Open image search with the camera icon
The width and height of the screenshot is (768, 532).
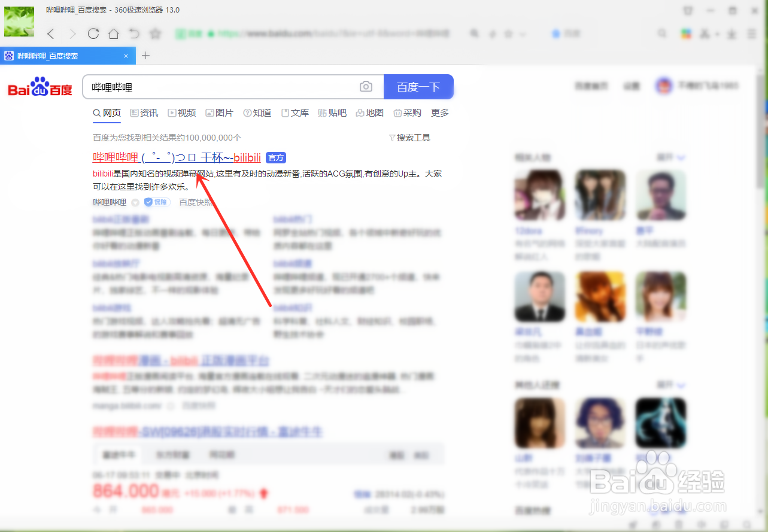click(366, 87)
